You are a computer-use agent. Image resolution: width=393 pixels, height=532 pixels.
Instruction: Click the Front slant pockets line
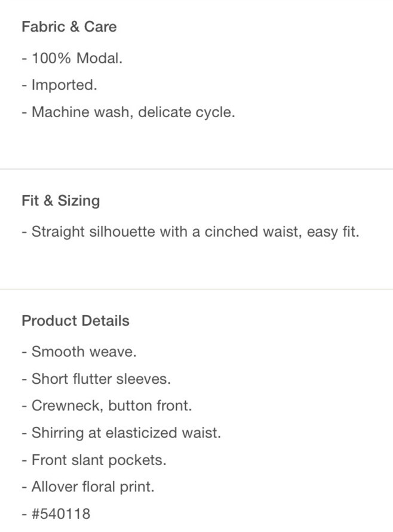94,460
